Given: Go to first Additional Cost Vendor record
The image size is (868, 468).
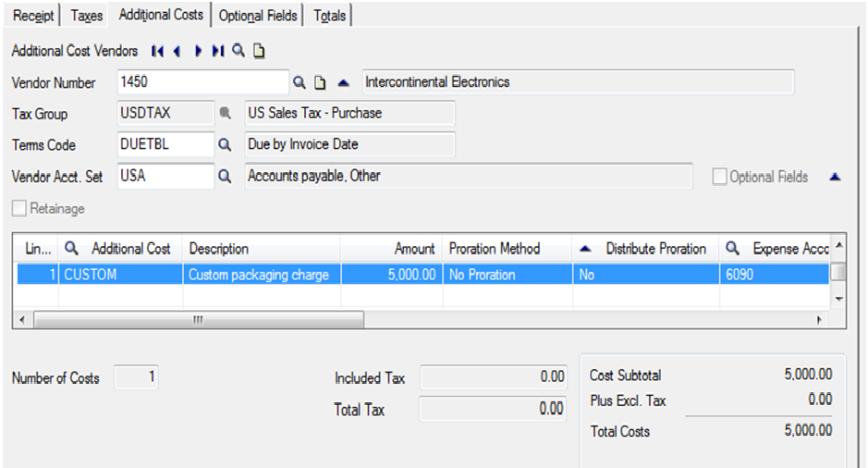Looking at the screenshot, I should (x=157, y=51).
